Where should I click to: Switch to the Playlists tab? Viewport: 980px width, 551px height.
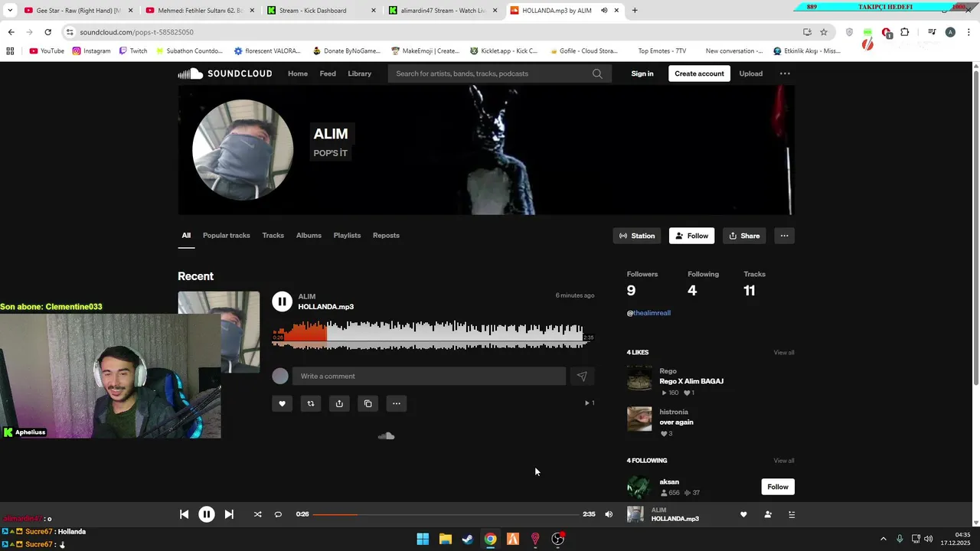coord(347,236)
